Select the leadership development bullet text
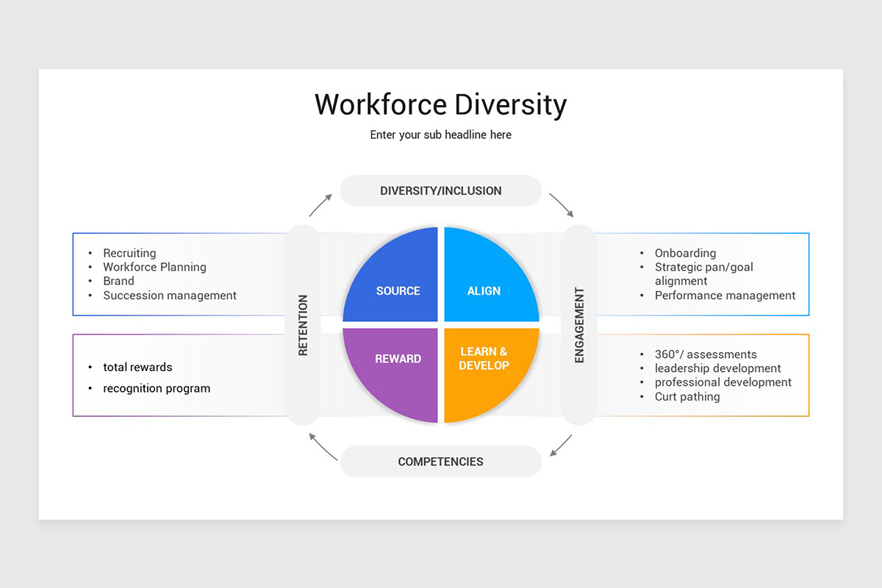The height and width of the screenshot is (588, 882). tap(717, 368)
